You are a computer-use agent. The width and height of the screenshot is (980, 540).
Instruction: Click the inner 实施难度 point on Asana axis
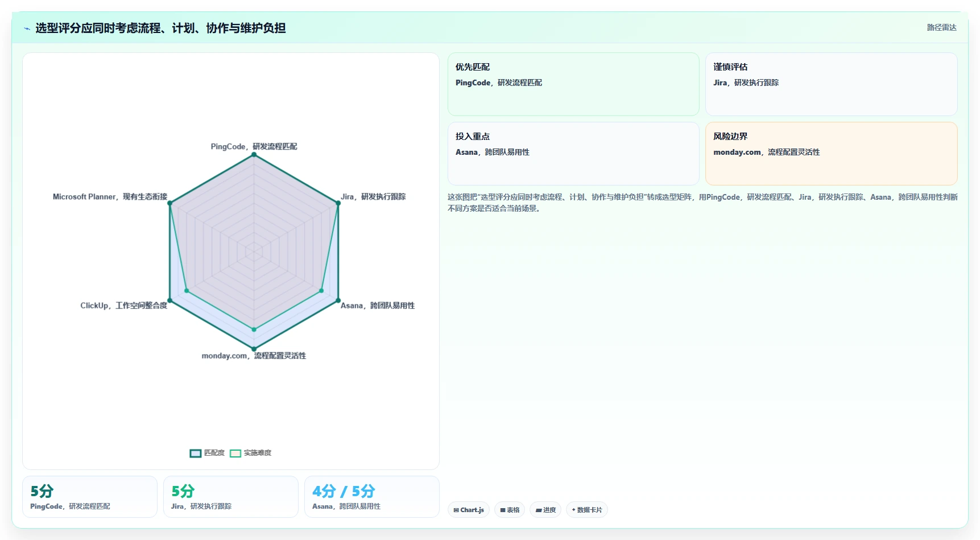(321, 291)
